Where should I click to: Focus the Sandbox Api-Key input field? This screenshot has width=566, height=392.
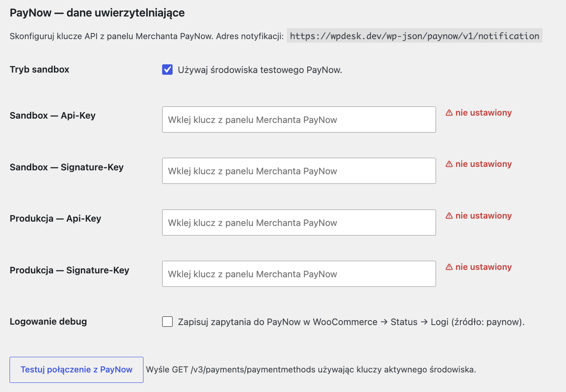[x=299, y=120]
